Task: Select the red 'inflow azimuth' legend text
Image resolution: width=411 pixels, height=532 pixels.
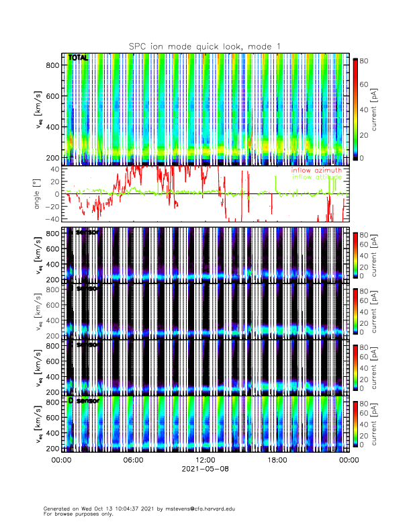Action: (316, 171)
